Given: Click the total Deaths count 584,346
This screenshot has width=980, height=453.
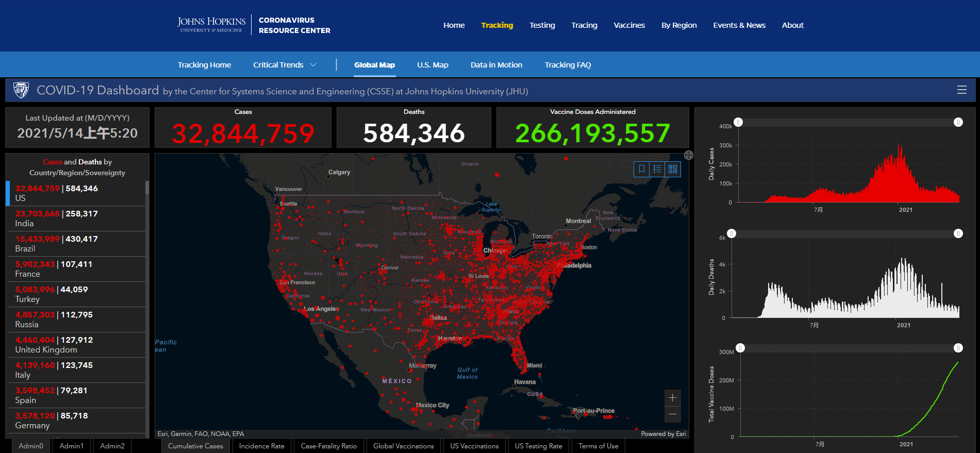Looking at the screenshot, I should 414,133.
